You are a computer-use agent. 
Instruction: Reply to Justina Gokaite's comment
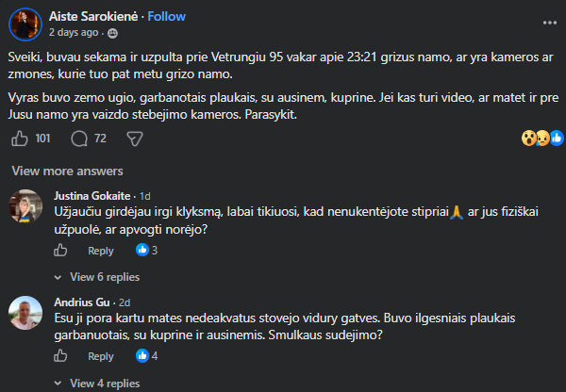(101, 251)
